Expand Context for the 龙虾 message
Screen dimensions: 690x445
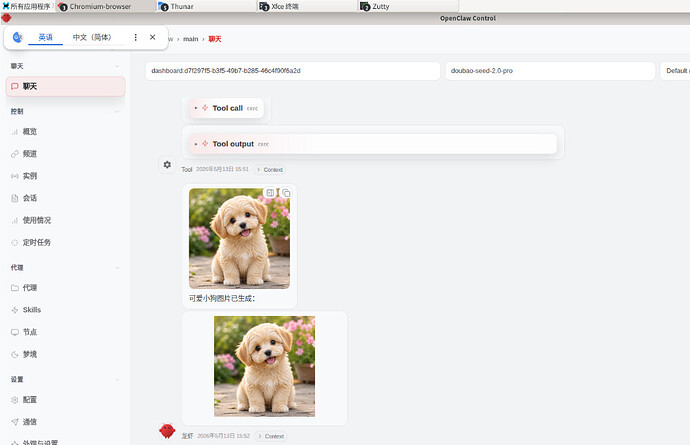(x=271, y=436)
